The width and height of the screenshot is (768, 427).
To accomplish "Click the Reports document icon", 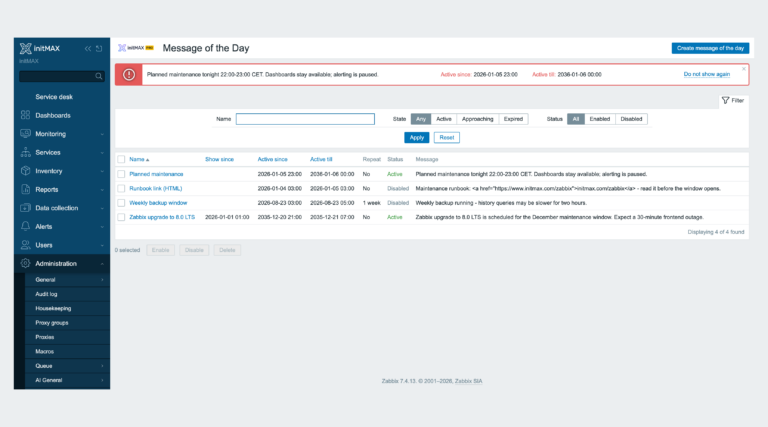I will click(25, 190).
